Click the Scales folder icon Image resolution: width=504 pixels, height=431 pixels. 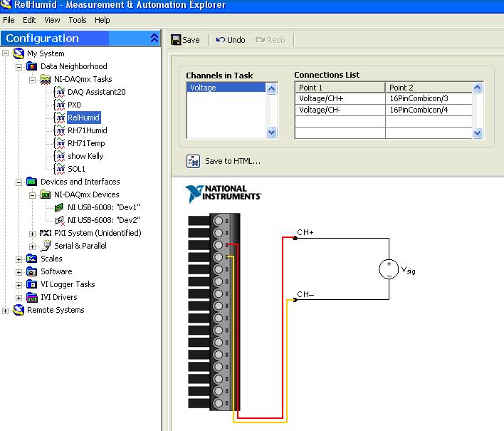[x=32, y=259]
